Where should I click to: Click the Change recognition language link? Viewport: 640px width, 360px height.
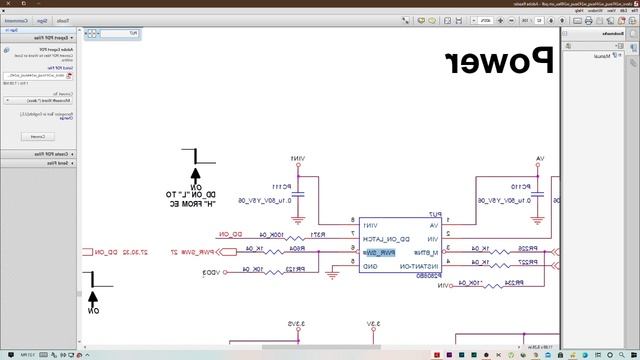click(x=66, y=118)
